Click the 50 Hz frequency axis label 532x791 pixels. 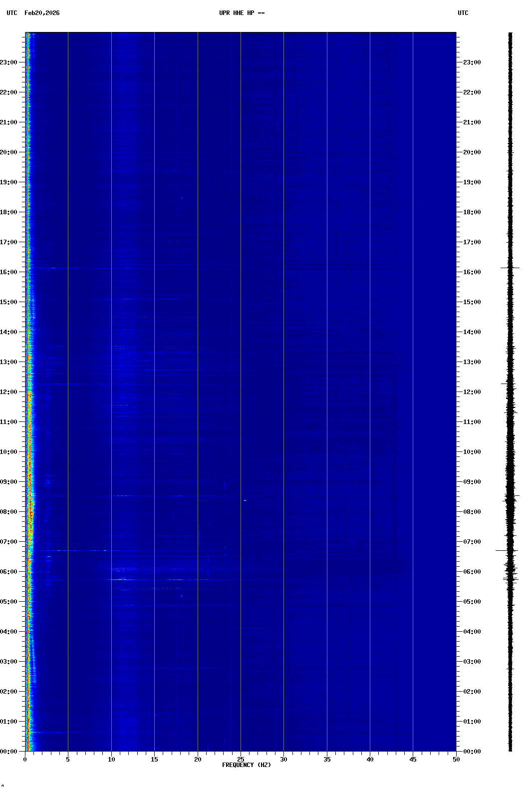click(x=456, y=760)
